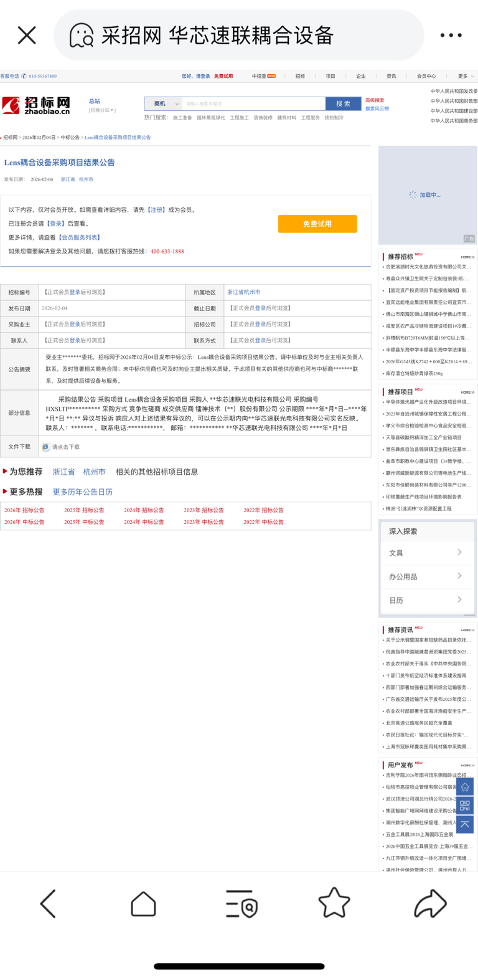478x980 pixels.
Task: Open the bottom search-menu icon
Action: [241, 904]
